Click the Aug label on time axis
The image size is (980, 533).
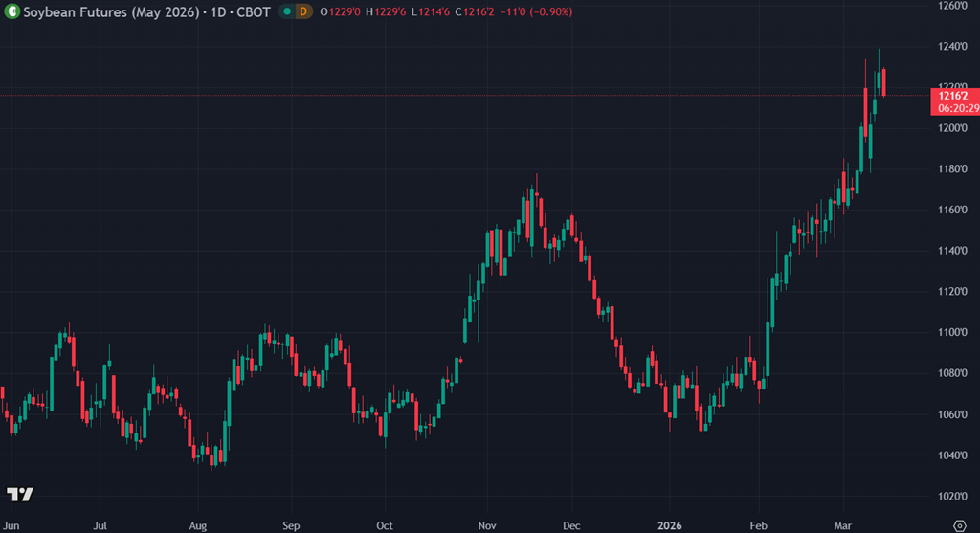[198, 525]
